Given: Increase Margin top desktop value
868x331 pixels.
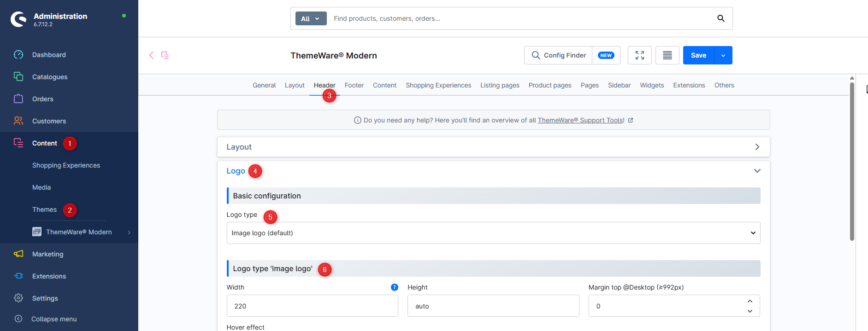Looking at the screenshot, I should click(x=750, y=301).
